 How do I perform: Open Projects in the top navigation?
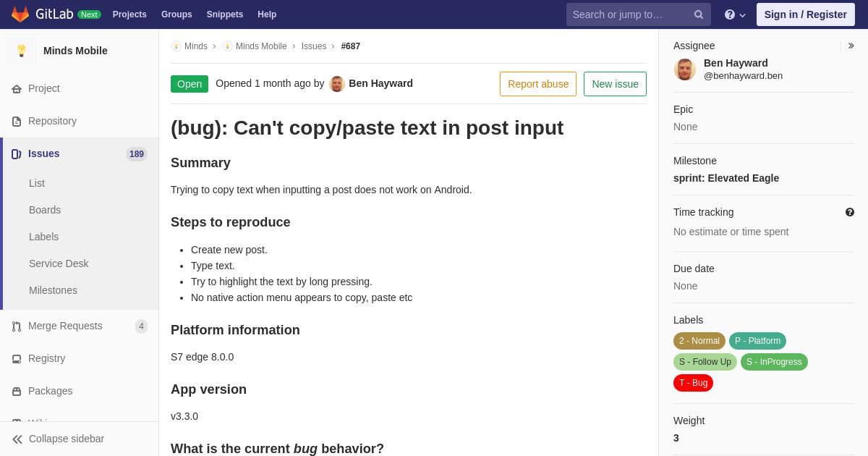point(129,14)
